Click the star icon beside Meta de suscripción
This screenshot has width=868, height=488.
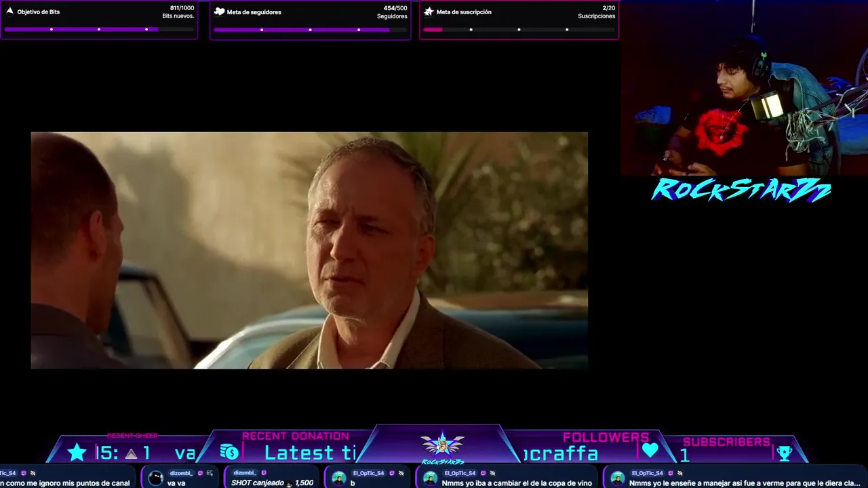[x=429, y=12]
